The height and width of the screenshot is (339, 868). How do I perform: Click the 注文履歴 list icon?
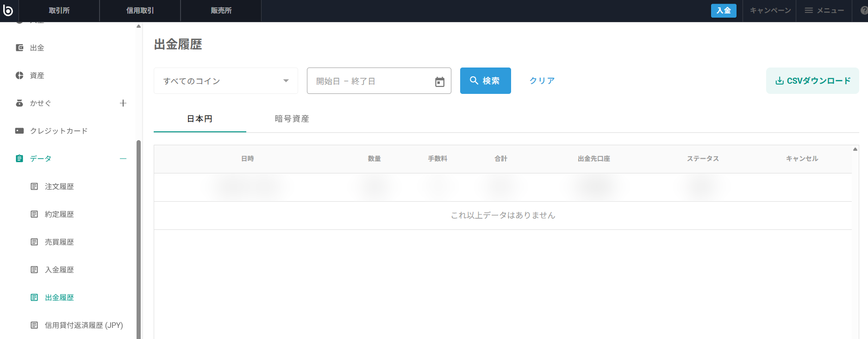34,186
